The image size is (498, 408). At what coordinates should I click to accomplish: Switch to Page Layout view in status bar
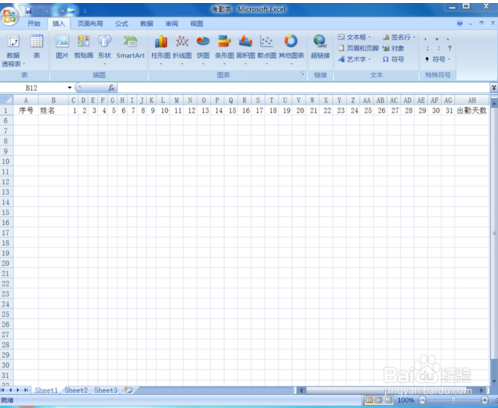(x=379, y=400)
